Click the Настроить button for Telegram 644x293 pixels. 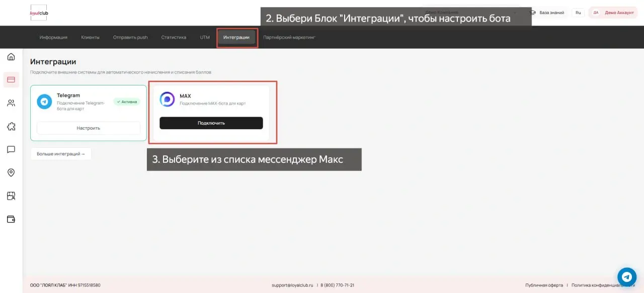coord(89,128)
